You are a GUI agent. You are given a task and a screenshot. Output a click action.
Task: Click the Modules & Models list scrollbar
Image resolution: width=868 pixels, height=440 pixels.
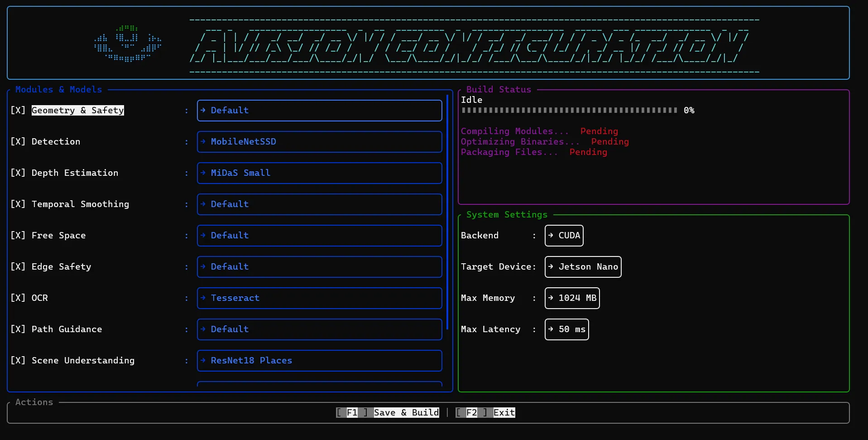click(x=447, y=212)
